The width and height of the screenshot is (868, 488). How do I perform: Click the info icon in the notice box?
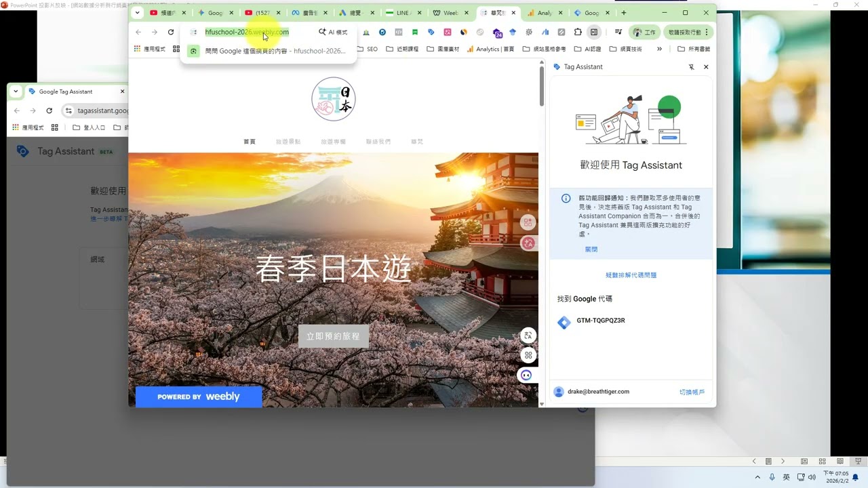[566, 199]
